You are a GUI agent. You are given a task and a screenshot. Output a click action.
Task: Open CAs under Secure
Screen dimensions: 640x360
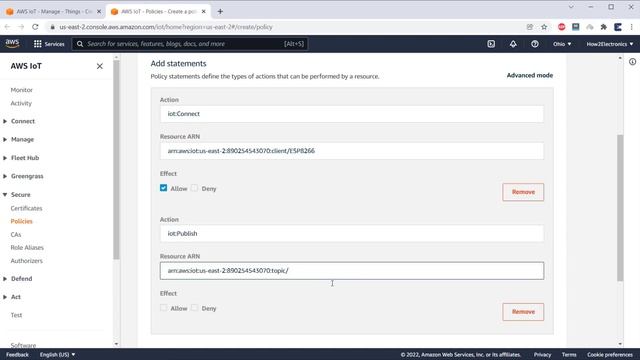16,235
